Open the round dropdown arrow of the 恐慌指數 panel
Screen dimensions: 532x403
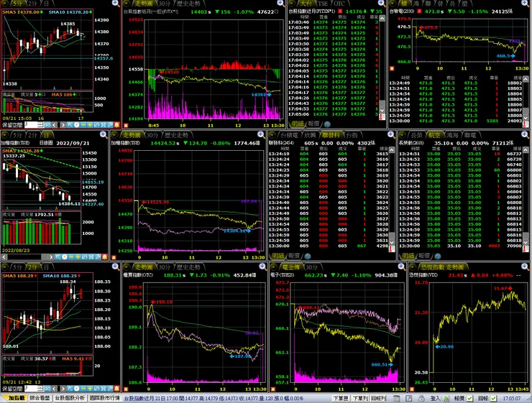(413, 267)
